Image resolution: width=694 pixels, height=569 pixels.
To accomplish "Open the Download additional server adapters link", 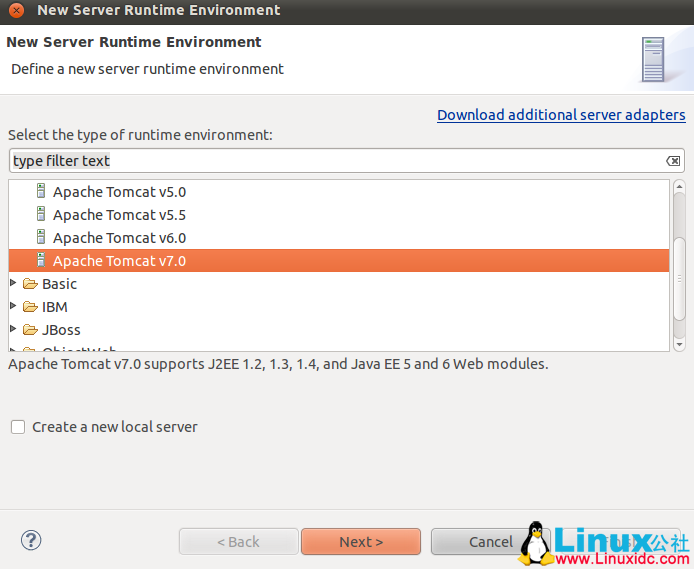I will [x=561, y=115].
